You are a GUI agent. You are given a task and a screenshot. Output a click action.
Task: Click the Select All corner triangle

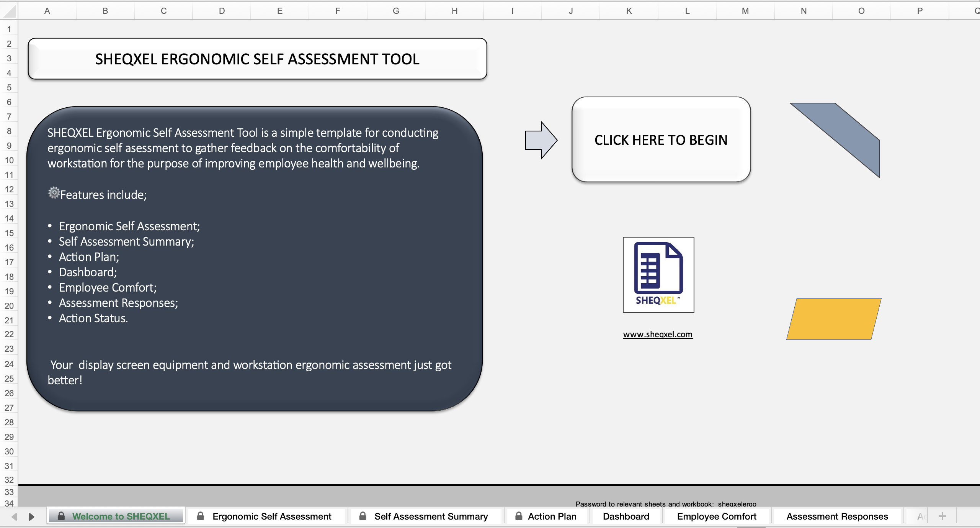(x=9, y=11)
